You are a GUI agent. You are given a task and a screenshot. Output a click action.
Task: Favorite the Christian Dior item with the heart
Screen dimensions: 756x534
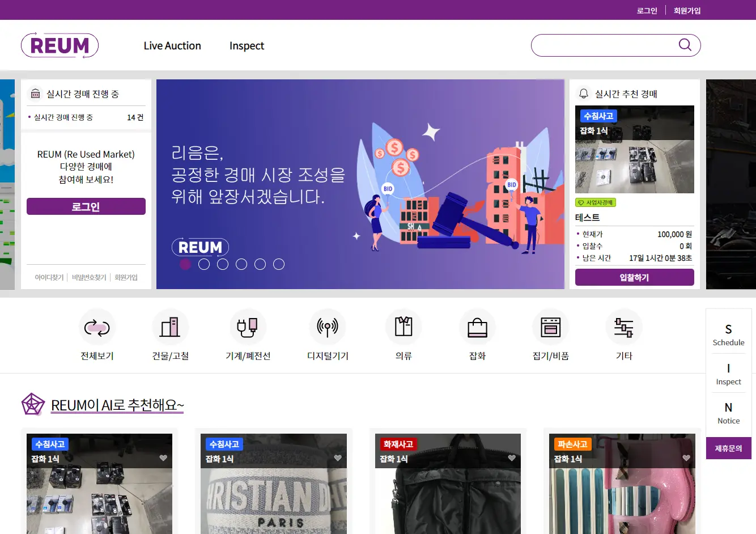[337, 457]
